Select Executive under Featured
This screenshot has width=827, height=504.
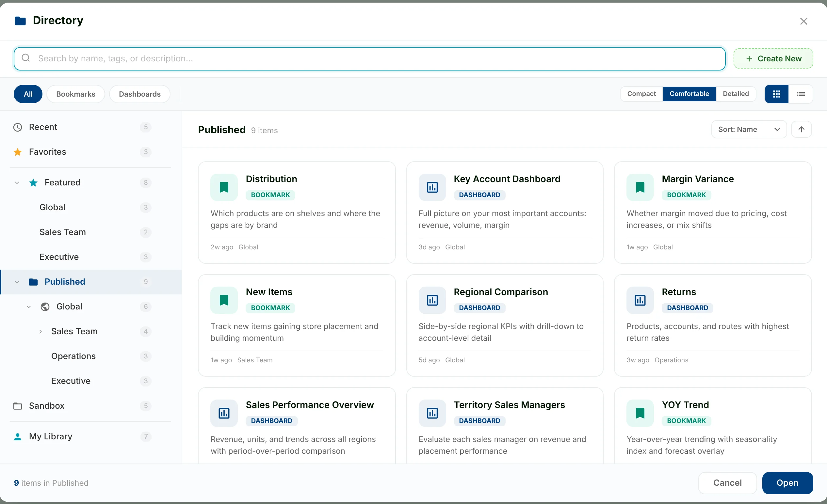click(x=90, y=257)
